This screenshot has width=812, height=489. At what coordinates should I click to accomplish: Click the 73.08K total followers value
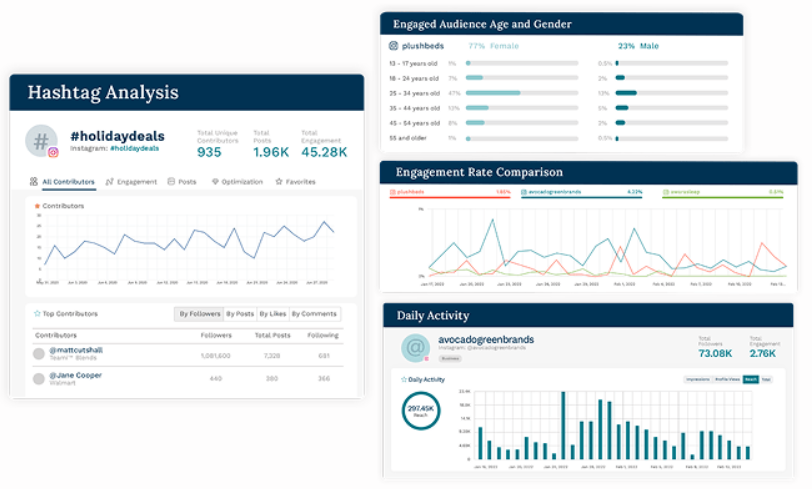click(715, 354)
